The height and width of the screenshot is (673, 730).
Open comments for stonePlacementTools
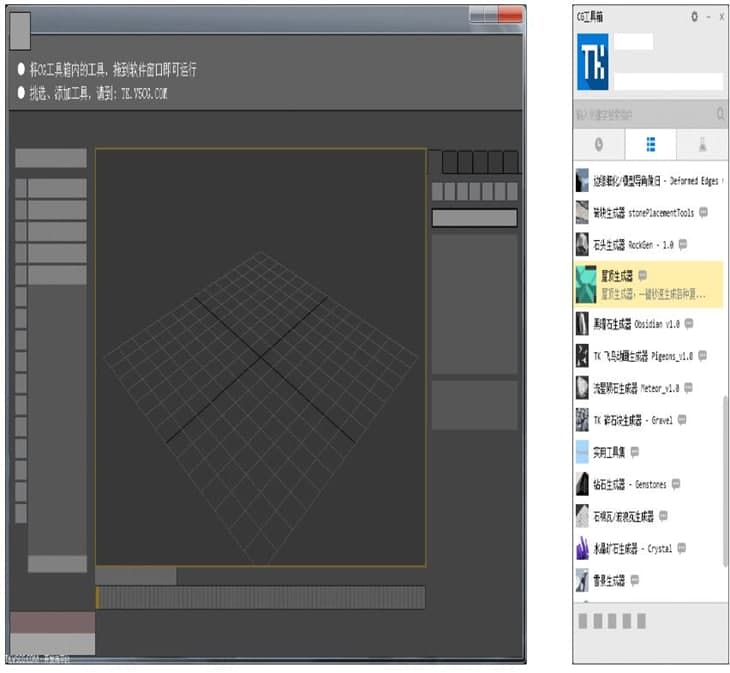pos(704,213)
